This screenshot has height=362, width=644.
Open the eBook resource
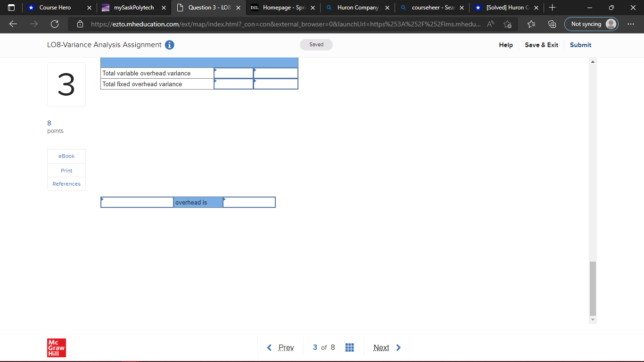[66, 156]
